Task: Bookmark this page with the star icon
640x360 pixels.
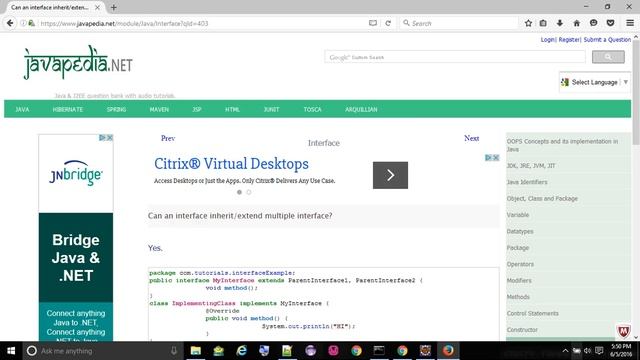Action: pos(528,23)
